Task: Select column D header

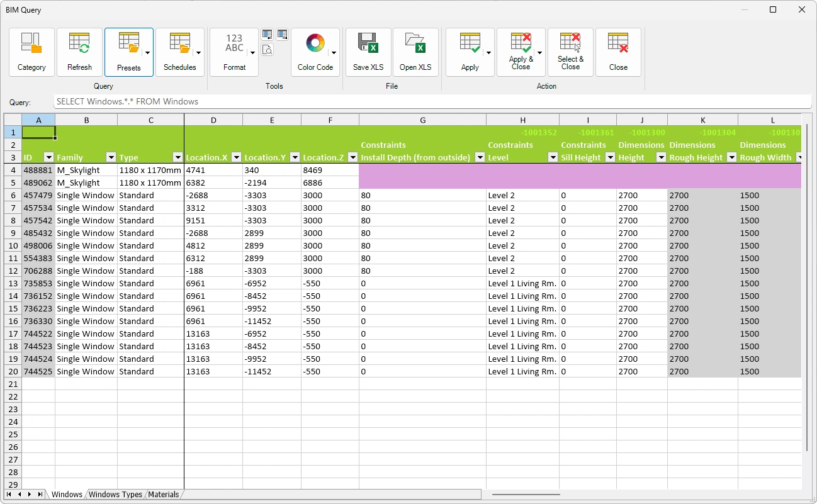Action: coord(213,120)
